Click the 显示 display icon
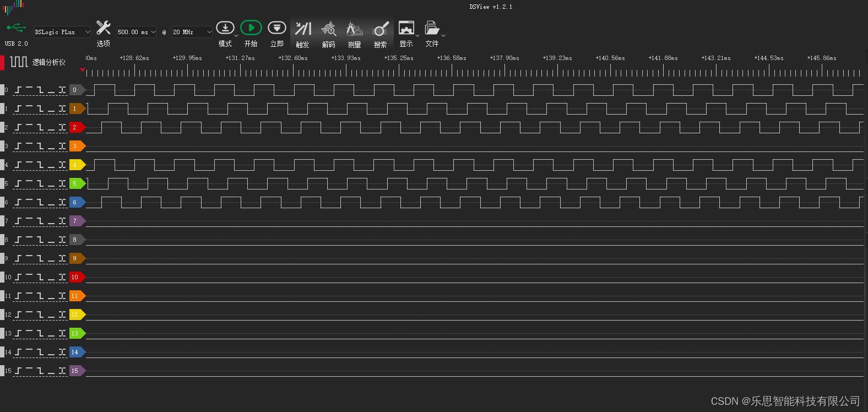 pos(406,28)
